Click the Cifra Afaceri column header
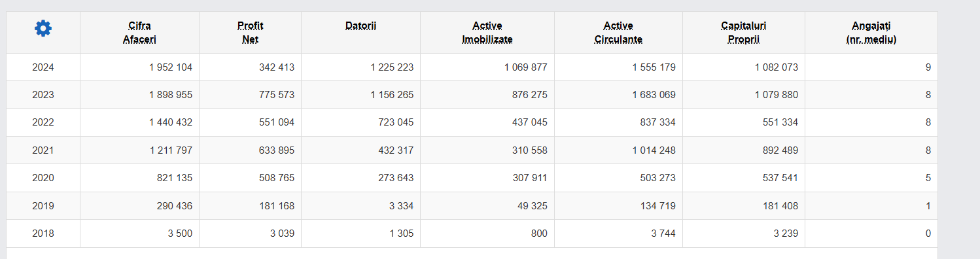Screen dimensions: 980x259 point(139,33)
